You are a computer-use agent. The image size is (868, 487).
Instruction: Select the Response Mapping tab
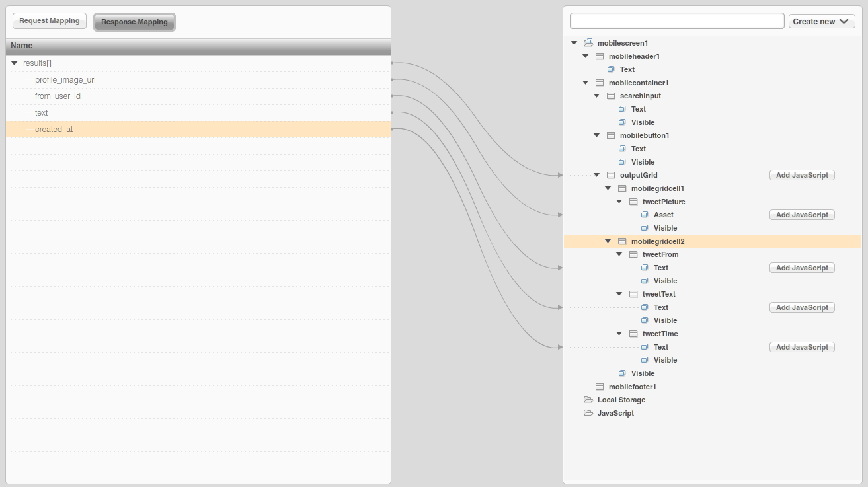pyautogui.click(x=134, y=22)
